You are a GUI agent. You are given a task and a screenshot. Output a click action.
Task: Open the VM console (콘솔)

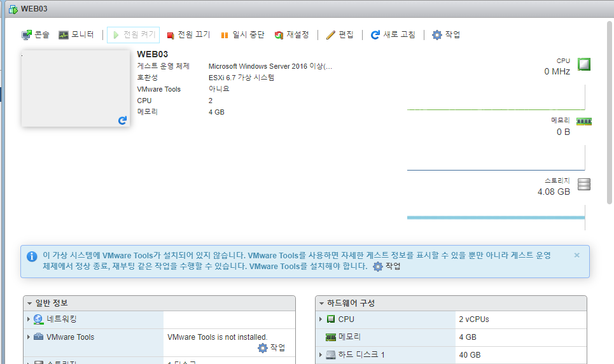pyautogui.click(x=36, y=35)
